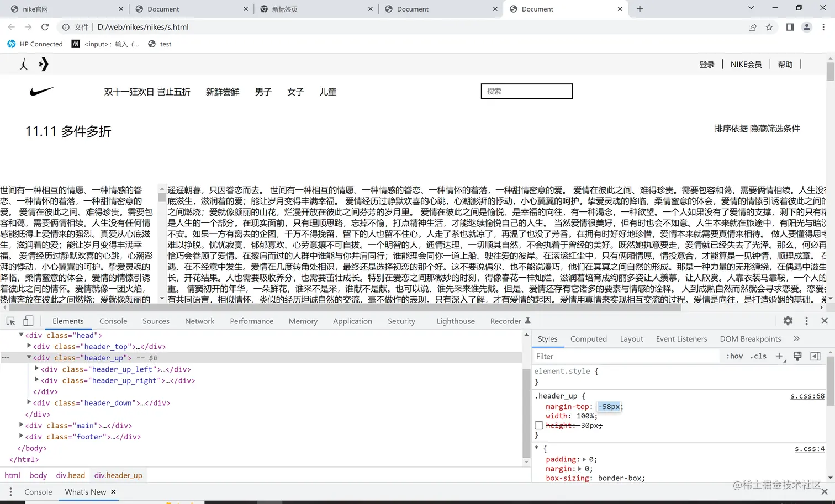This screenshot has width=835, height=504.
Task: Click the 登录 login link
Action: pyautogui.click(x=707, y=64)
